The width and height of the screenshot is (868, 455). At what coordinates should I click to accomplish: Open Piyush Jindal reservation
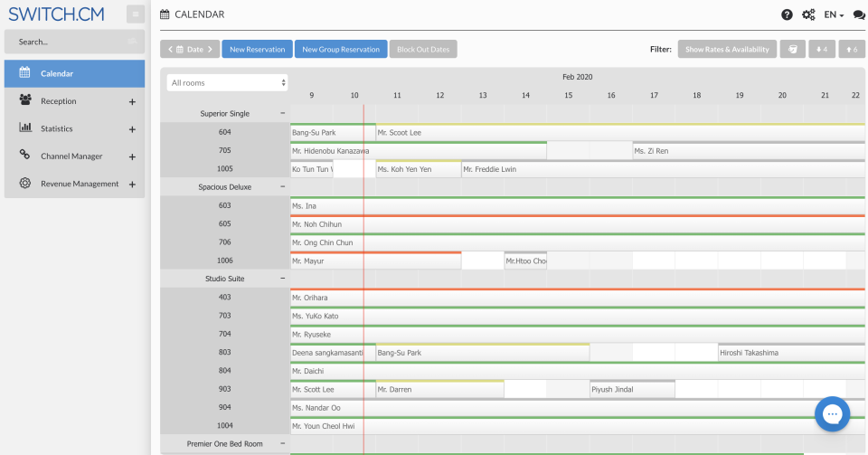[632, 389]
